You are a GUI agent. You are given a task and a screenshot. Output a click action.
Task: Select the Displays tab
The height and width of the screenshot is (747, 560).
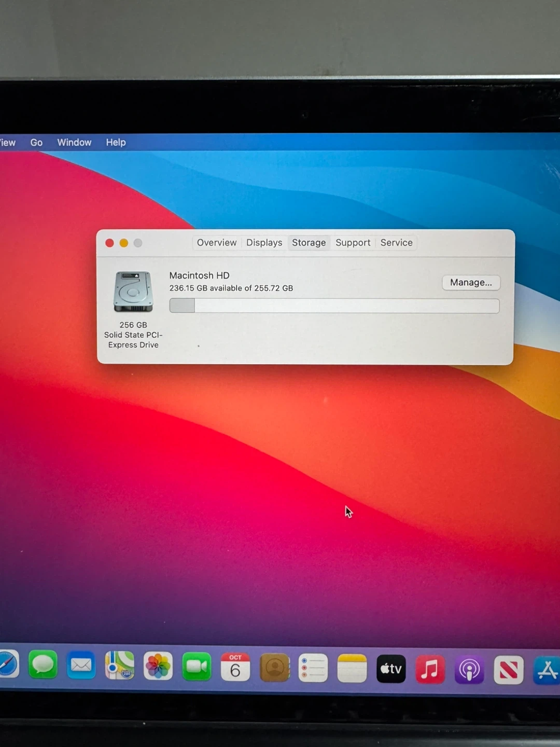coord(264,243)
